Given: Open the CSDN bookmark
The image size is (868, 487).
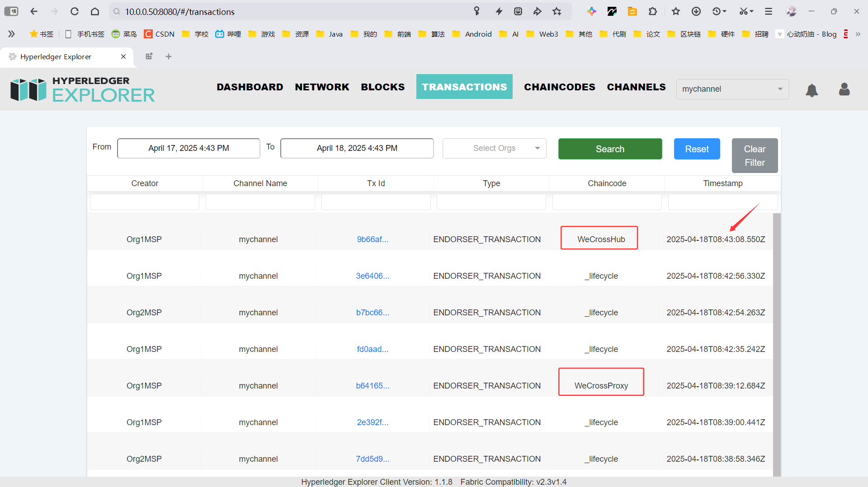Looking at the screenshot, I should click(x=159, y=34).
